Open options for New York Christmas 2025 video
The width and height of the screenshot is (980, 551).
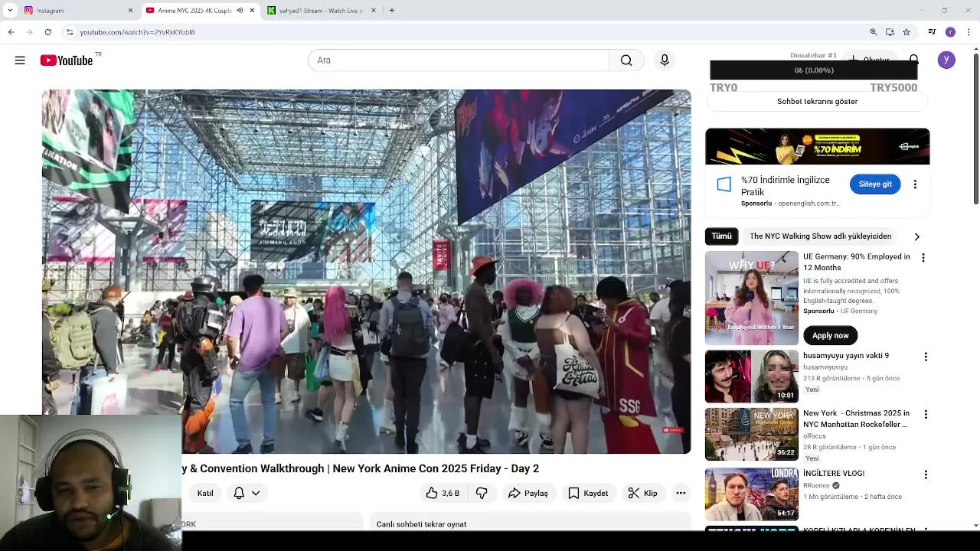(x=926, y=414)
